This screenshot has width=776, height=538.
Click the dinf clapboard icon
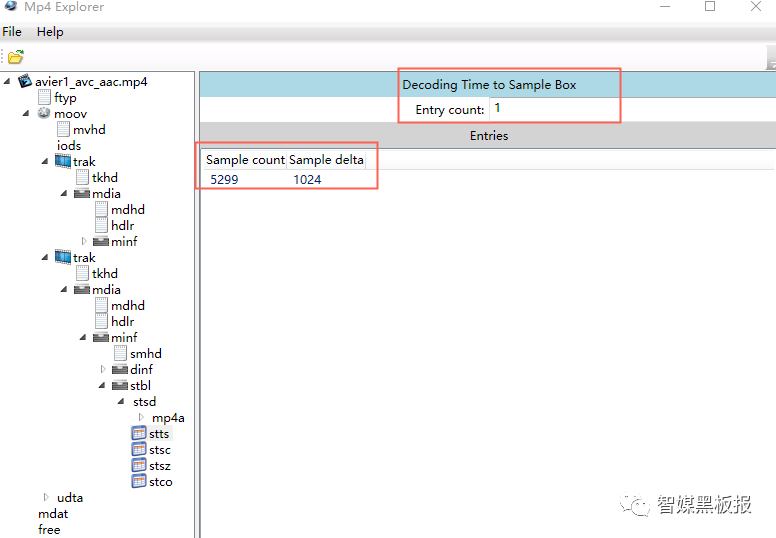point(120,370)
